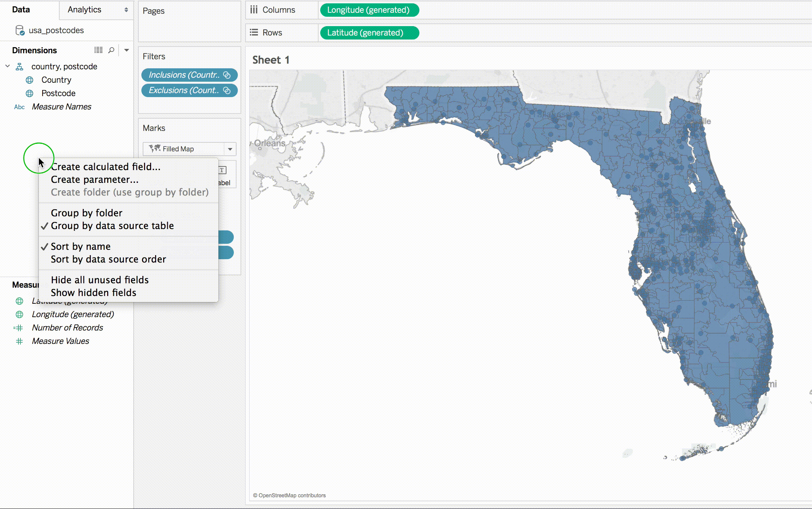Click the Filled Map mark type icon

[x=155, y=148]
